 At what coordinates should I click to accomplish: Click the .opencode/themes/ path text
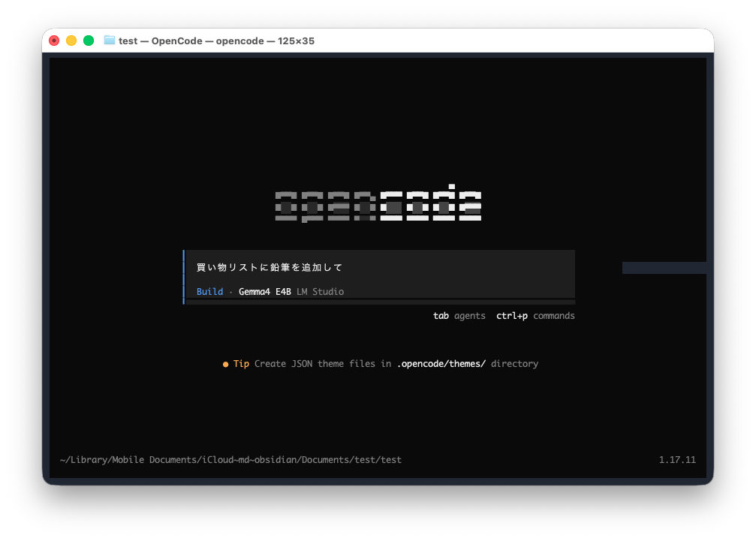pos(441,364)
